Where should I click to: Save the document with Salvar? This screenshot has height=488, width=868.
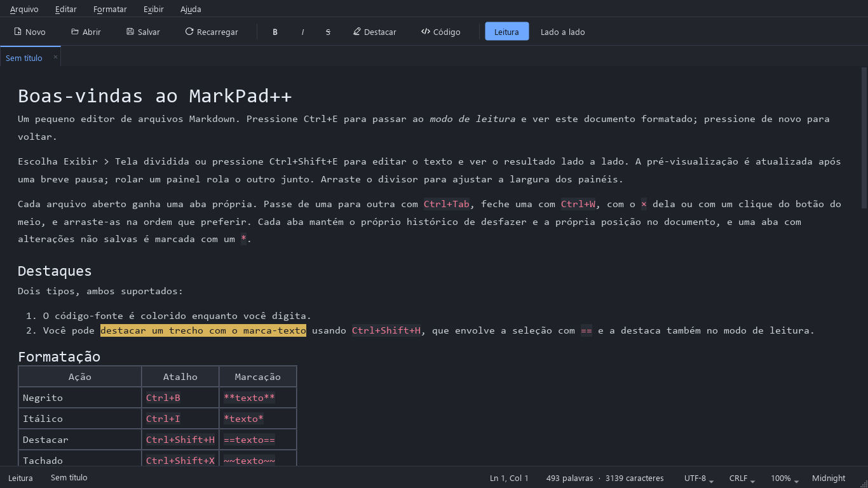tap(143, 32)
